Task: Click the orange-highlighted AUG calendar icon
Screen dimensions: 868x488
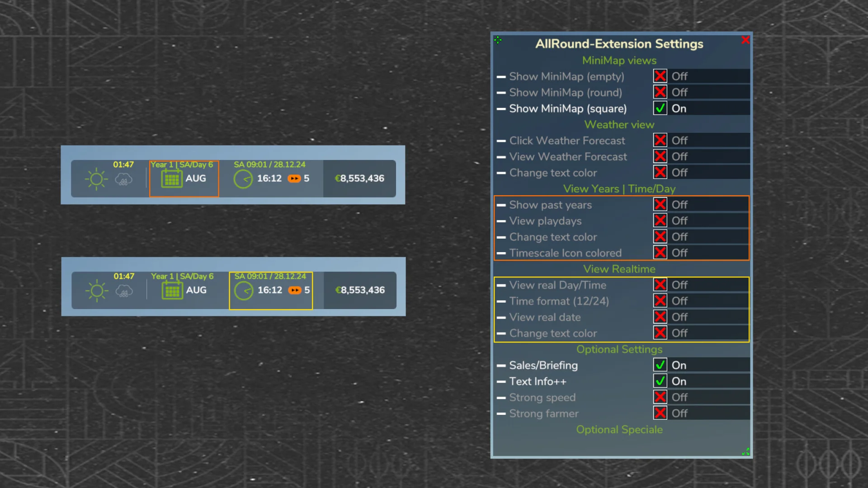Action: click(x=171, y=179)
